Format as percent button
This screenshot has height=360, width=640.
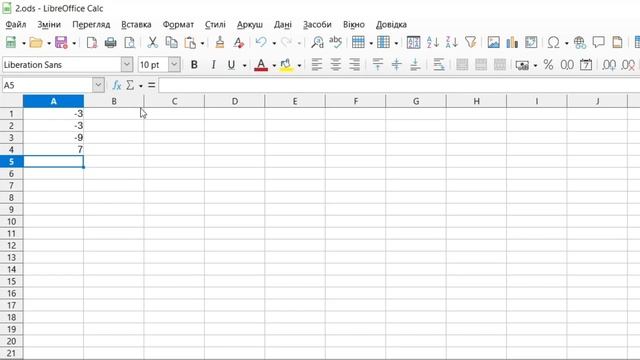548,64
